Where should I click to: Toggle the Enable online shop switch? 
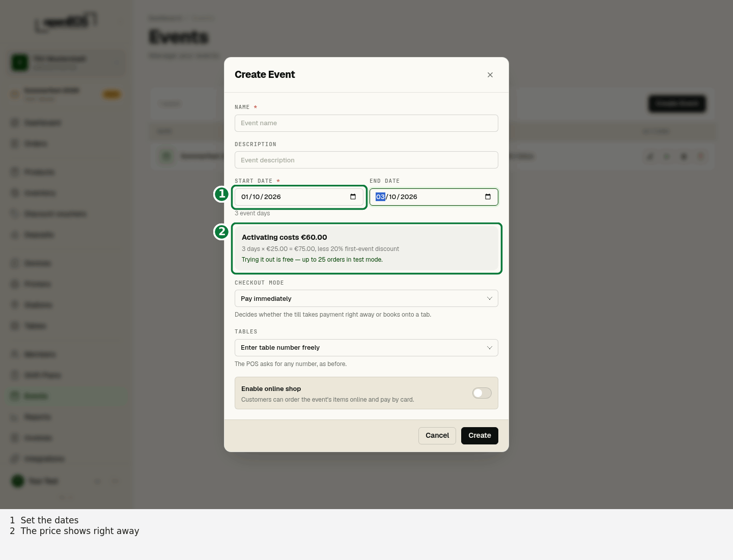(482, 393)
